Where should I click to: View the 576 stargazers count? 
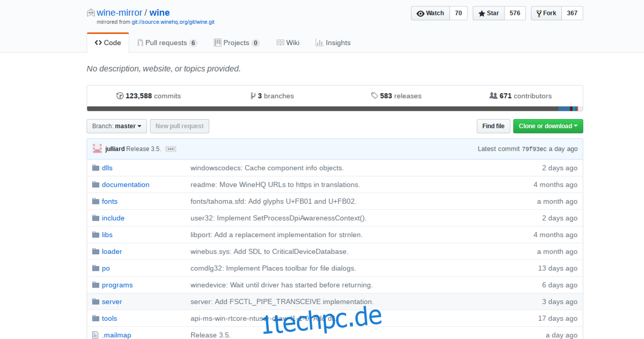[515, 13]
